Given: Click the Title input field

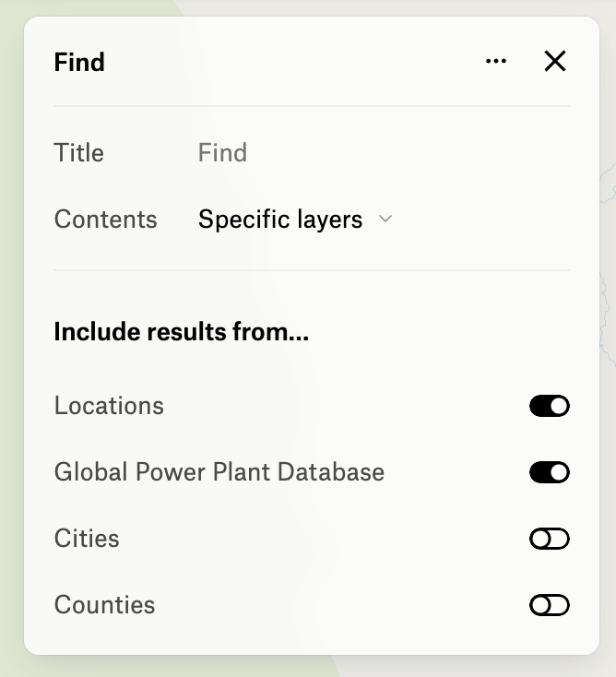Looking at the screenshot, I should (369, 153).
